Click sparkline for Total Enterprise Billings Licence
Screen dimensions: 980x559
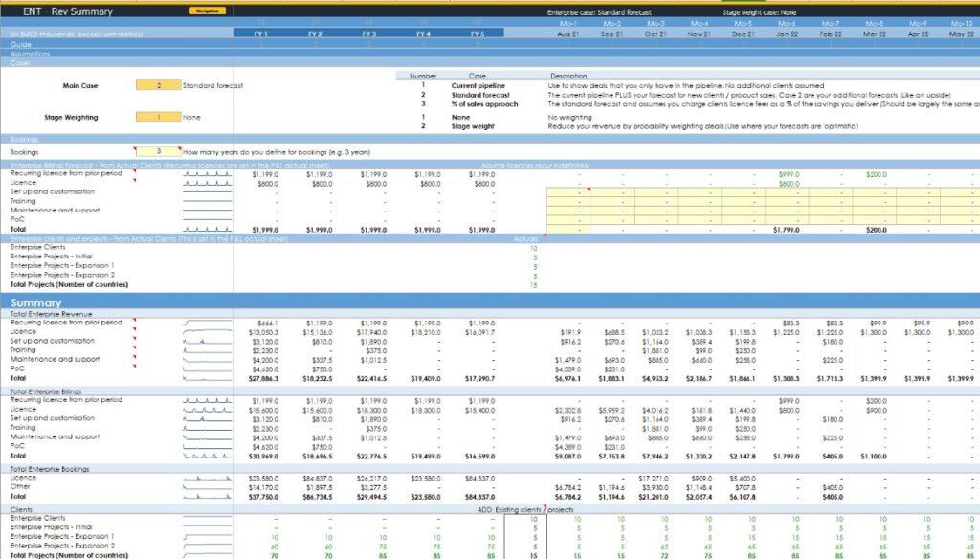[208, 409]
